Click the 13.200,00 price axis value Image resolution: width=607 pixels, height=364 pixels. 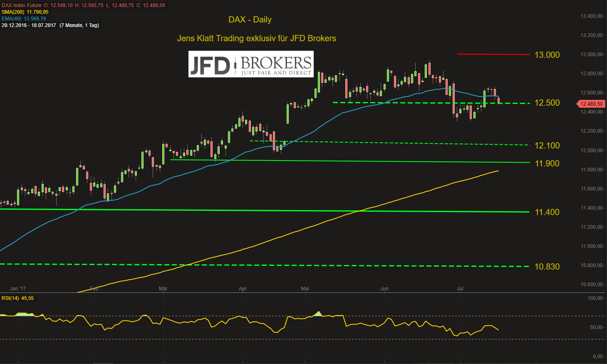pos(592,35)
